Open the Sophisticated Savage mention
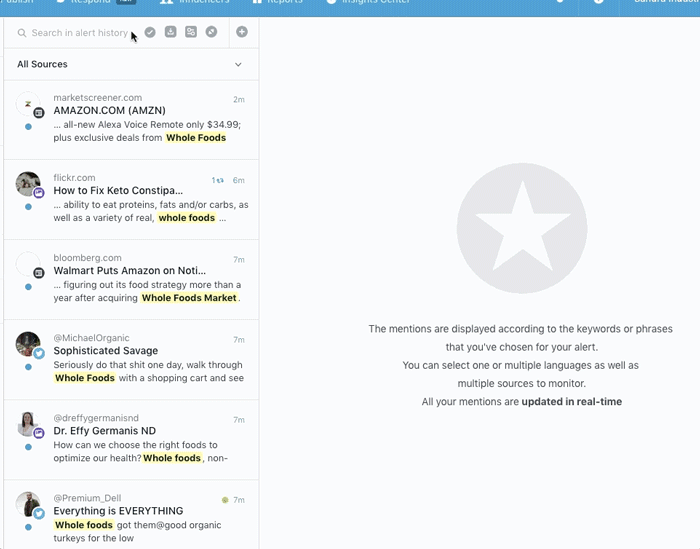 click(106, 351)
